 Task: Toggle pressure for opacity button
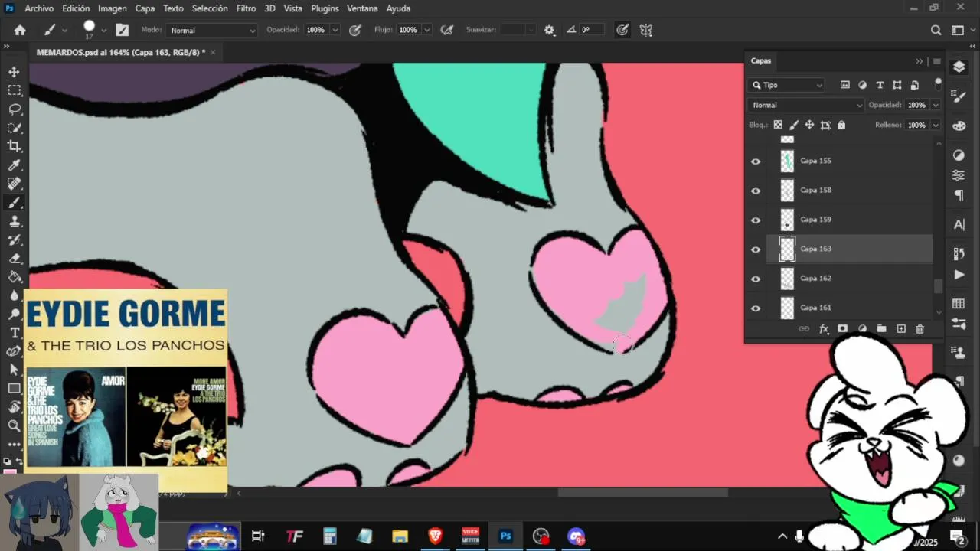354,30
